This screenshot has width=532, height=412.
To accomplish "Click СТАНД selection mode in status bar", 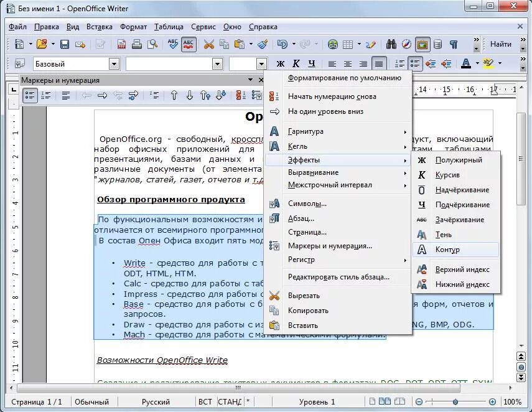I will [230, 402].
